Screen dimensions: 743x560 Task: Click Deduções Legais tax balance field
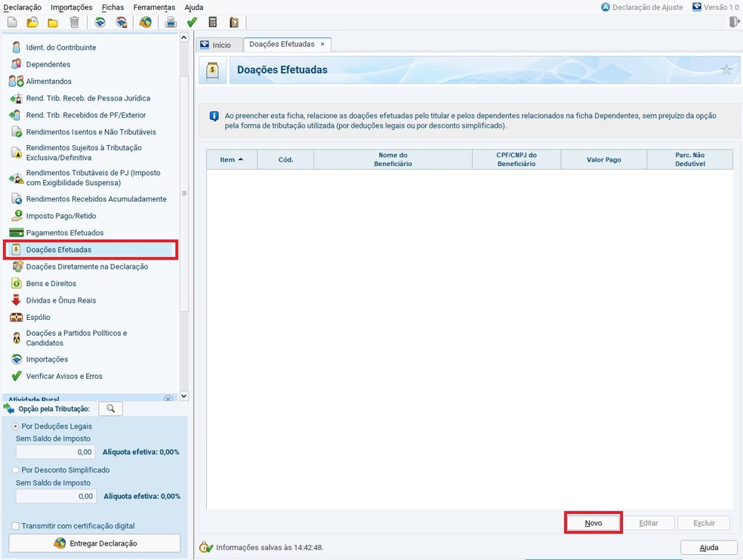click(x=55, y=452)
